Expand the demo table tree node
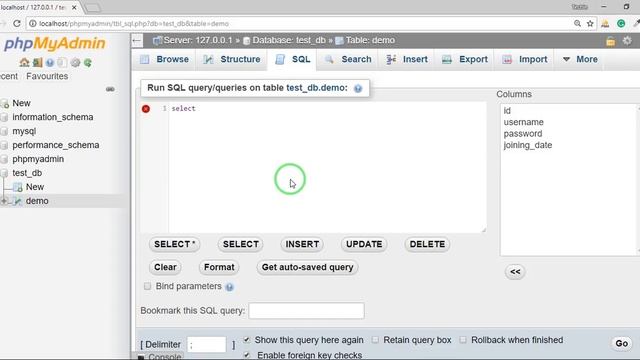Viewport: 640px width, 360px height. pos(4,201)
